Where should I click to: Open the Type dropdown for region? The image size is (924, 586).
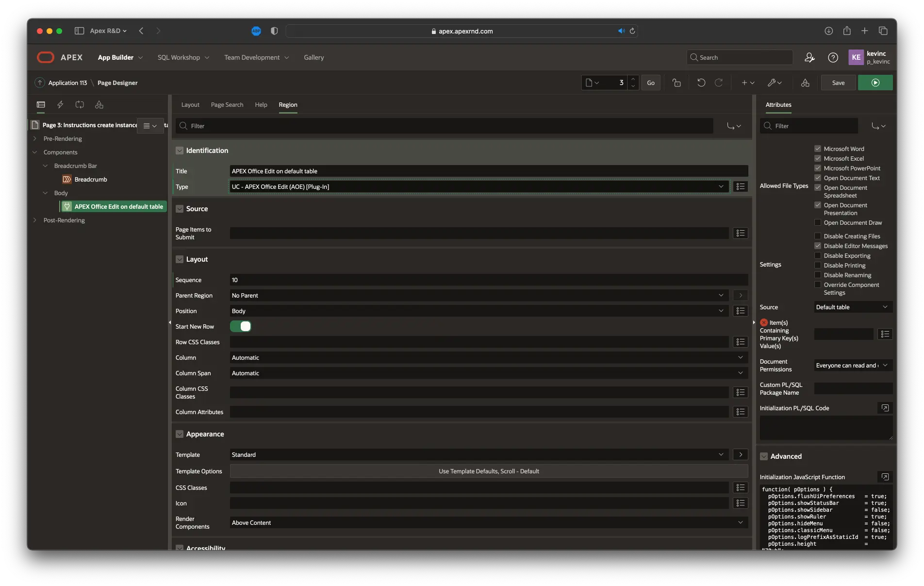point(479,186)
